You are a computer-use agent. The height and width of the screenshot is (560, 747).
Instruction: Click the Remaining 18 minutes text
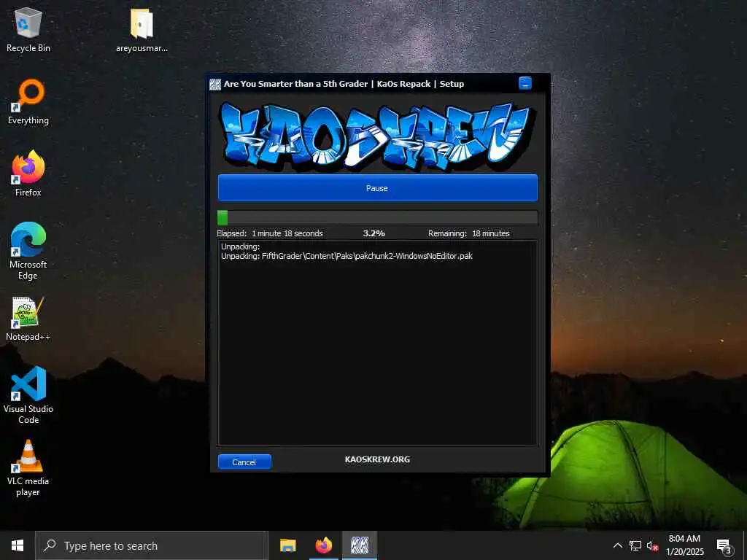pos(469,233)
